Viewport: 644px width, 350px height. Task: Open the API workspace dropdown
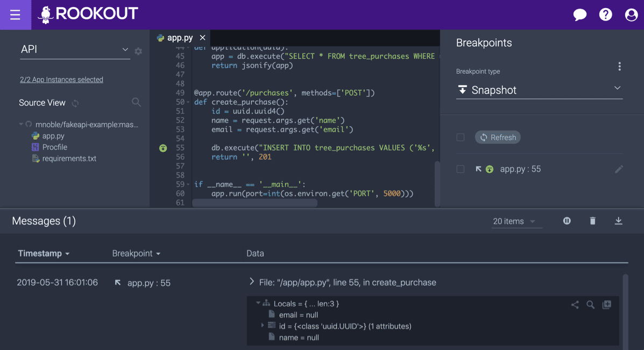[x=75, y=50]
